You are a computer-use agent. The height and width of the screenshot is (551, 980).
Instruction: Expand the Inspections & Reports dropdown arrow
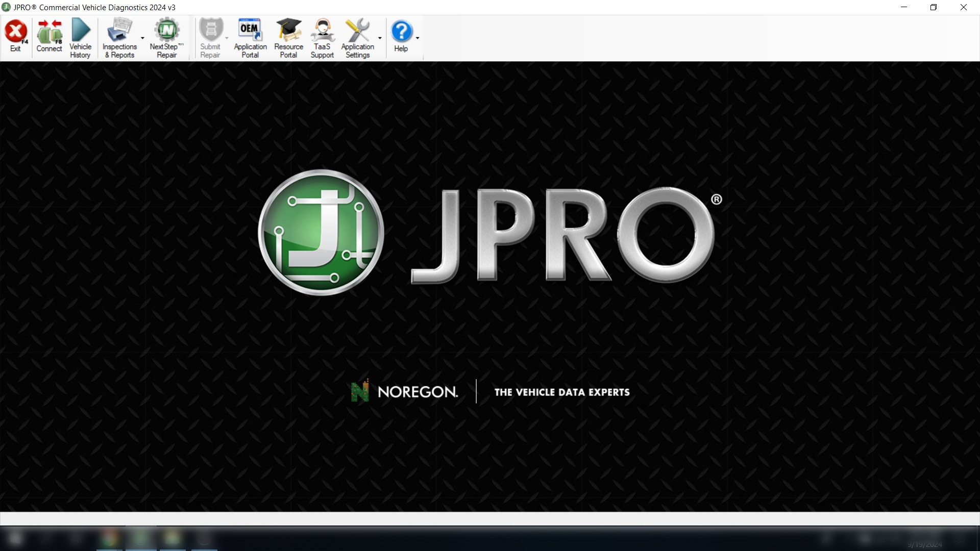(142, 38)
